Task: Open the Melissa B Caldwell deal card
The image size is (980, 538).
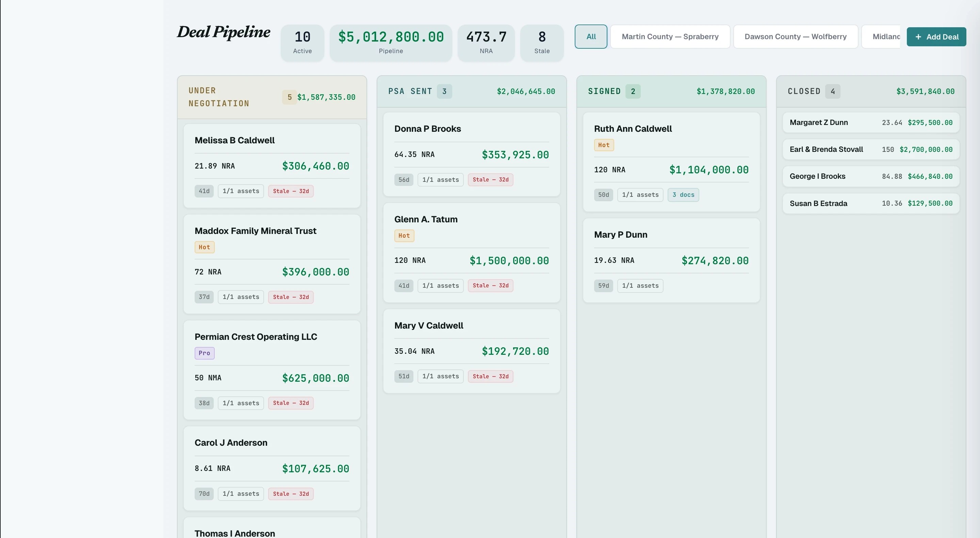Action: coord(272,165)
